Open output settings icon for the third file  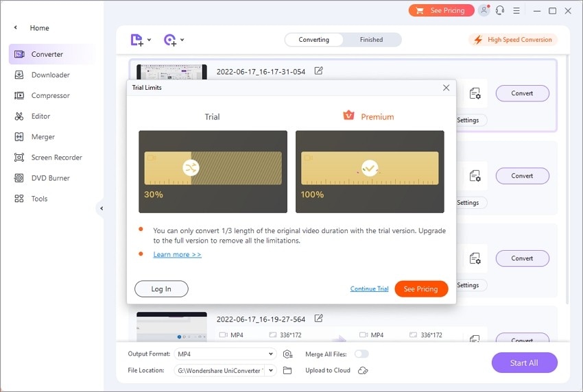(475, 258)
